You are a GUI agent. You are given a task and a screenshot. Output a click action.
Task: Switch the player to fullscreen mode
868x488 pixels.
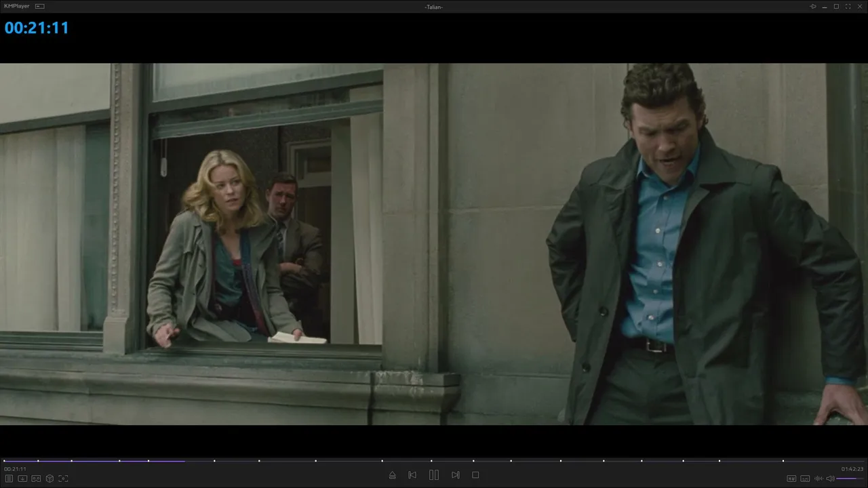coord(848,6)
